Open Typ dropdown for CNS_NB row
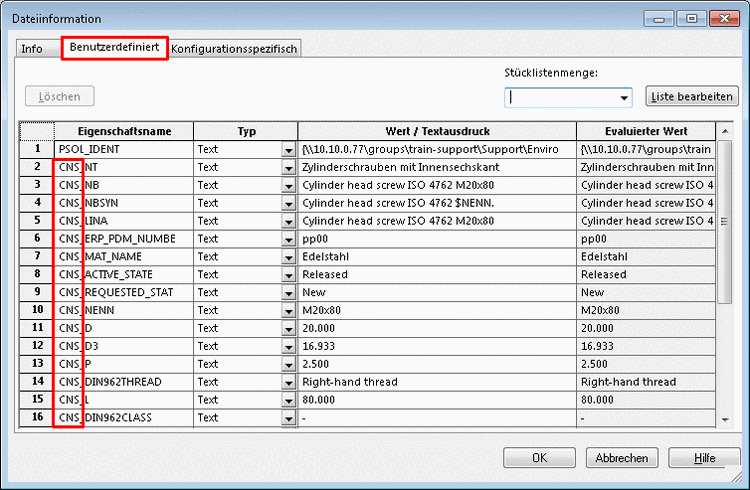 (x=288, y=186)
